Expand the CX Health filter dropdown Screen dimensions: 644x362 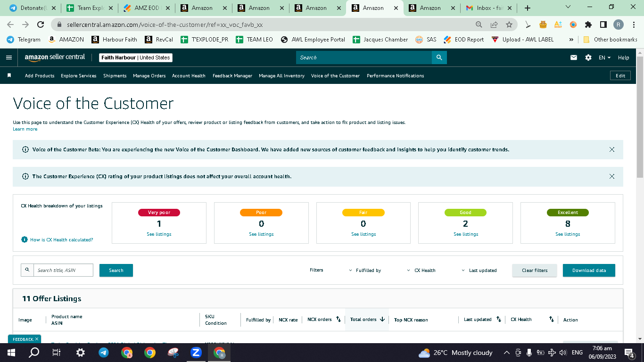(x=421, y=271)
